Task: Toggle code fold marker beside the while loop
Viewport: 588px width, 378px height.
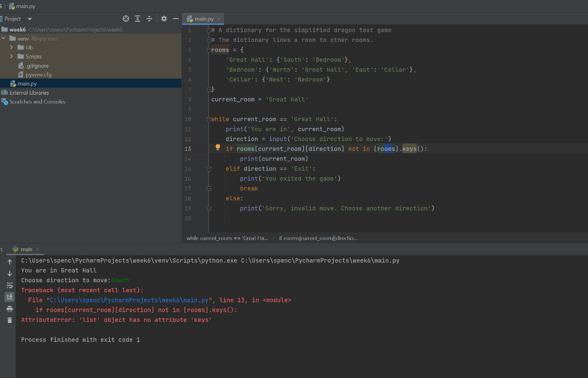Action: click(210, 119)
